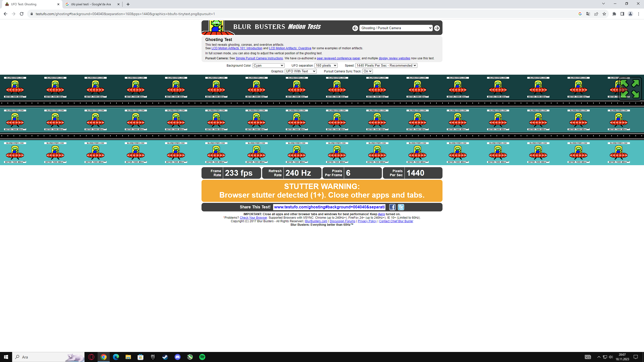
Task: Click the Share This Test URL field
Action: tap(329, 207)
